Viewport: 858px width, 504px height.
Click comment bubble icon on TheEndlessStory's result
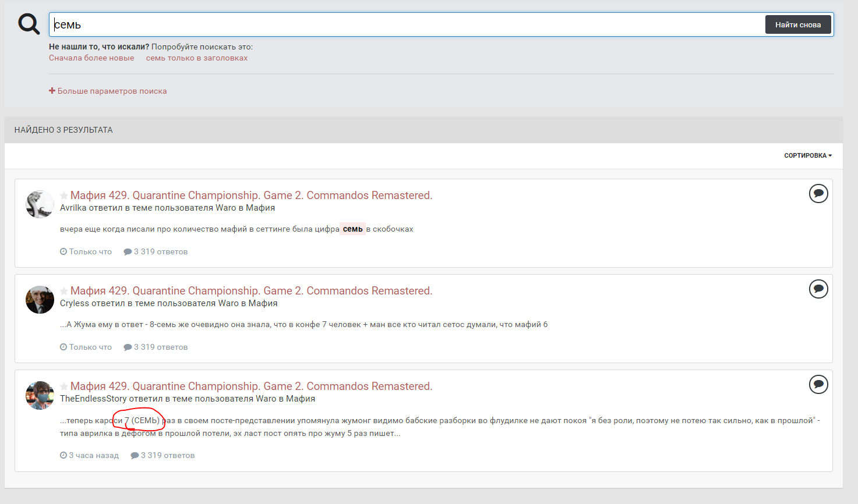(818, 384)
